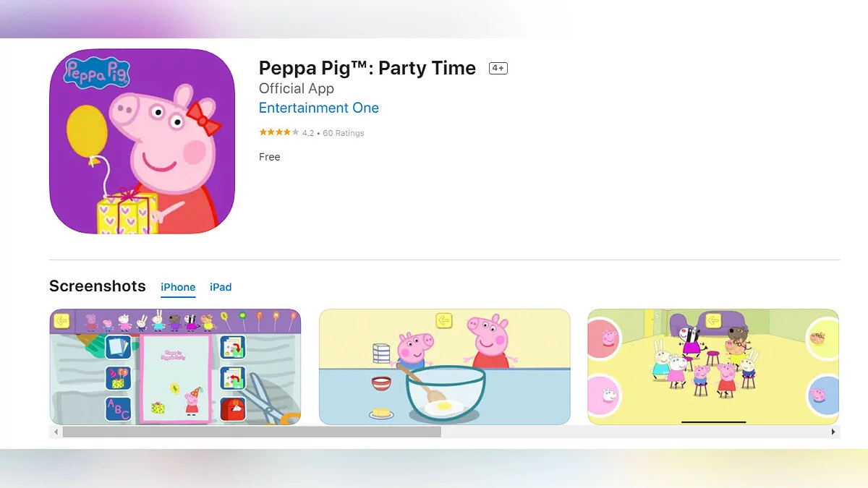Click the 60 Ratings text
The image size is (868, 488).
click(344, 133)
